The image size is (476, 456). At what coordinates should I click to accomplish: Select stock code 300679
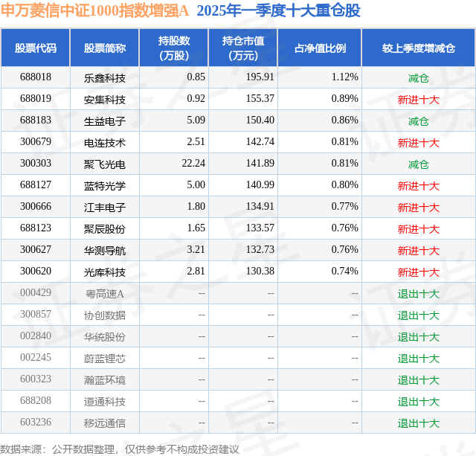point(36,142)
